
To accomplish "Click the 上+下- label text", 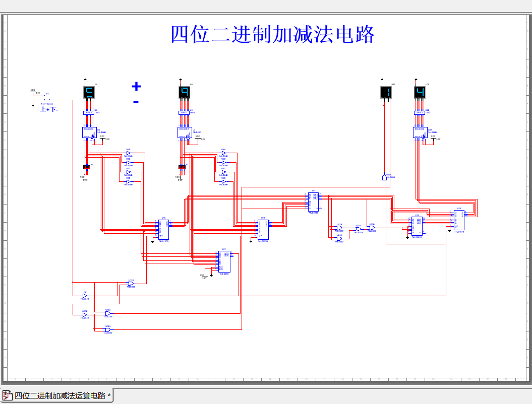I will point(49,109).
